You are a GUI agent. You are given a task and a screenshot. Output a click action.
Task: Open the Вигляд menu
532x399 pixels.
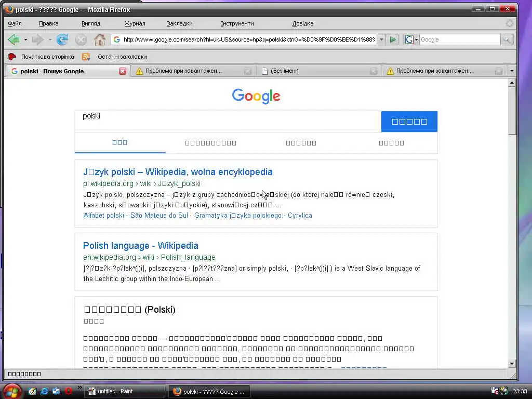point(91,23)
